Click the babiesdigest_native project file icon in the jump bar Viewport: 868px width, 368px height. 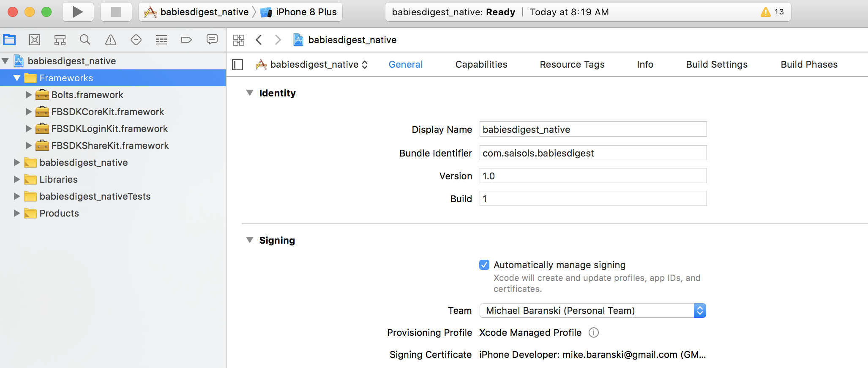(298, 40)
